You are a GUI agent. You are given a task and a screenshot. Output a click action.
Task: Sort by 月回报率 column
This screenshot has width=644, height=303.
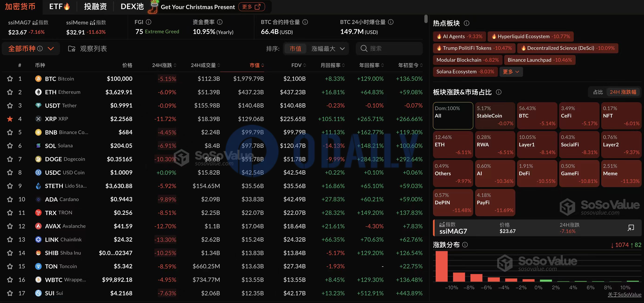point(332,65)
